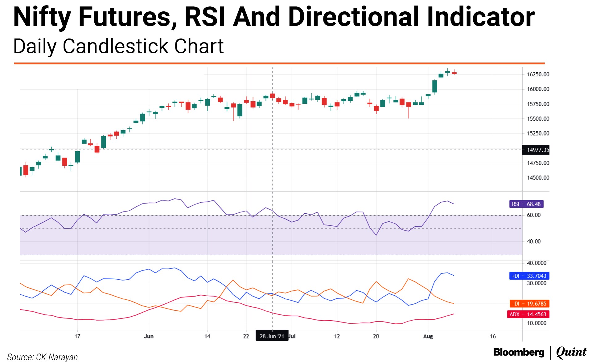Click the 16250.00 price axis label
The width and height of the screenshot is (592, 364).
tap(538, 75)
